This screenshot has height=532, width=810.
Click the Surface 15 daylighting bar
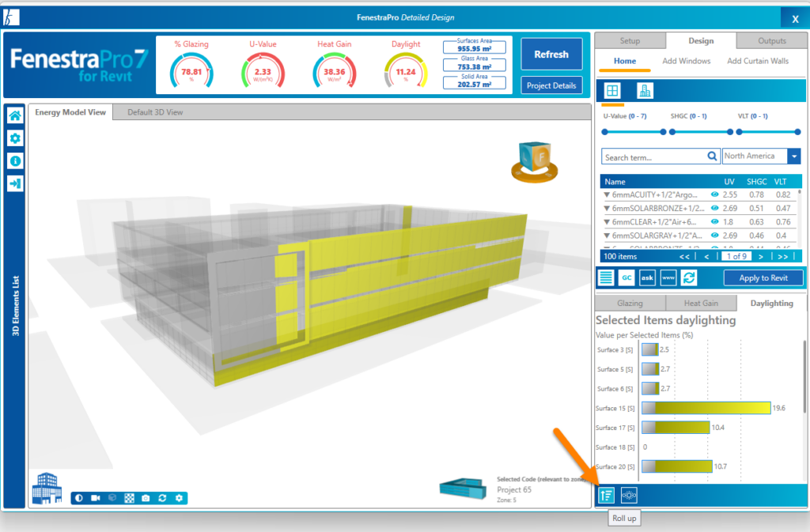[706, 408]
